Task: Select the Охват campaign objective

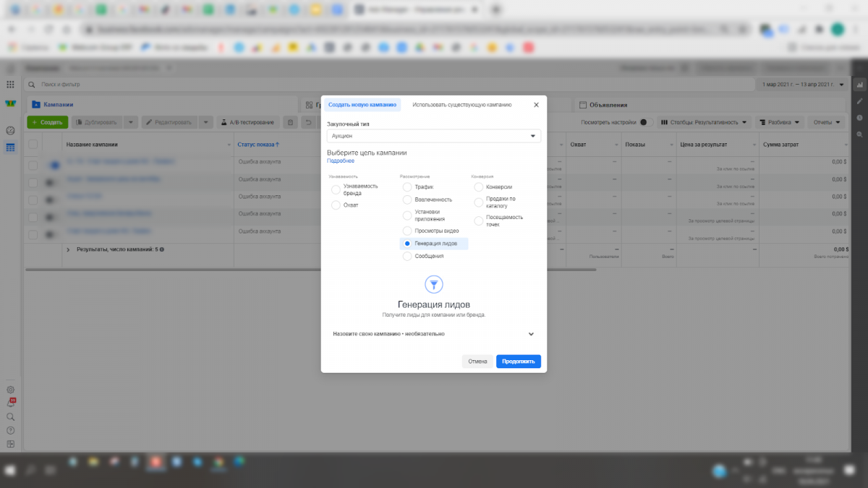Action: coord(336,205)
